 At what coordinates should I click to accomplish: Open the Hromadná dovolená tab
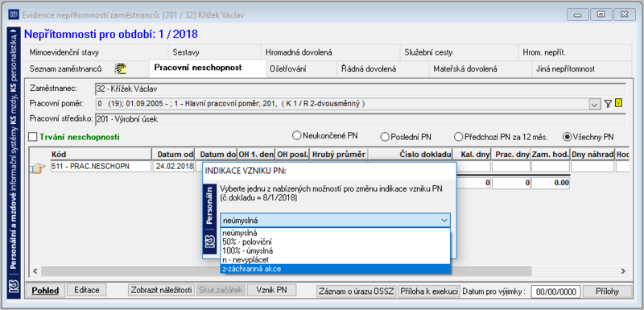(330, 52)
